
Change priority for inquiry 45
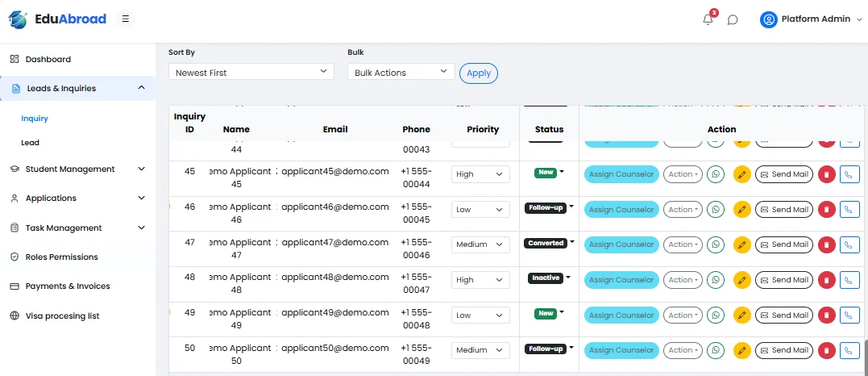[x=480, y=174]
